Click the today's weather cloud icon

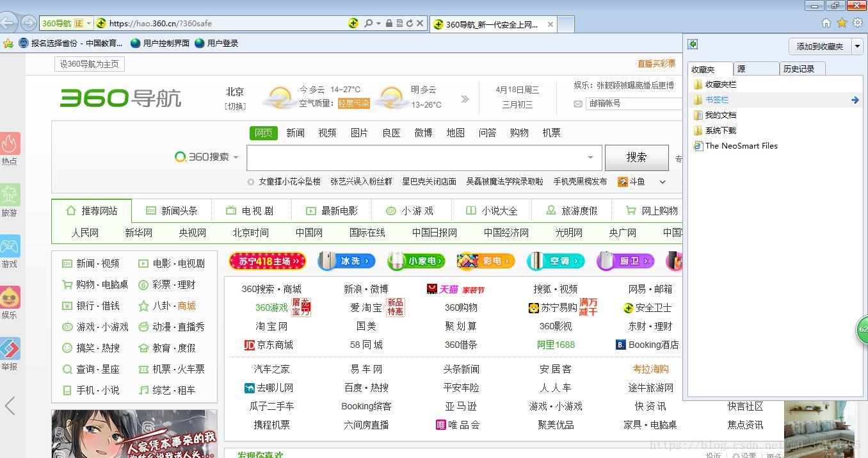279,98
